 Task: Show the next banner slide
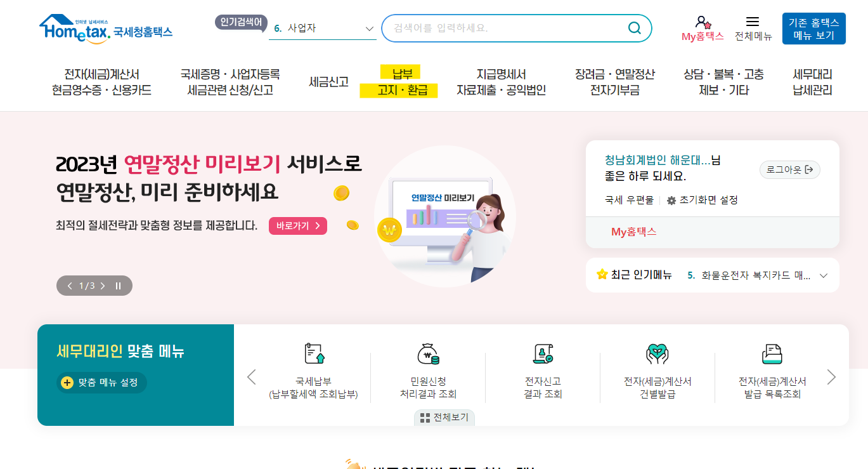[103, 286]
